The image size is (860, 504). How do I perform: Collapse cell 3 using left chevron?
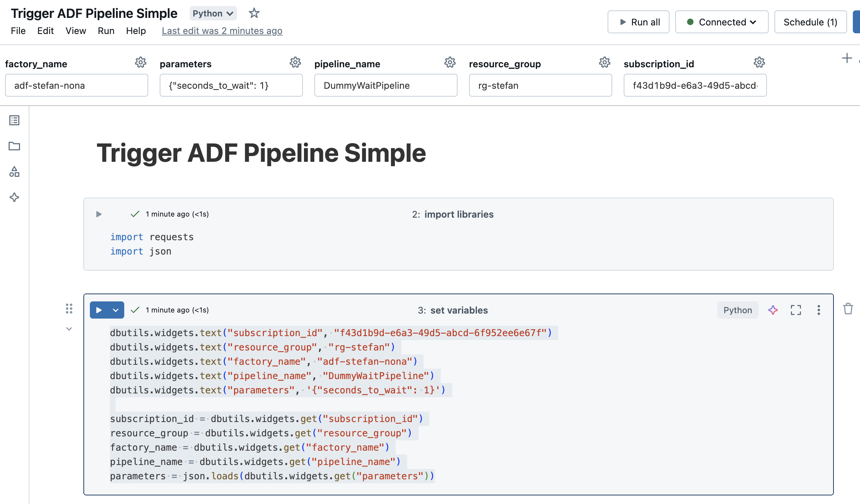coord(69,329)
